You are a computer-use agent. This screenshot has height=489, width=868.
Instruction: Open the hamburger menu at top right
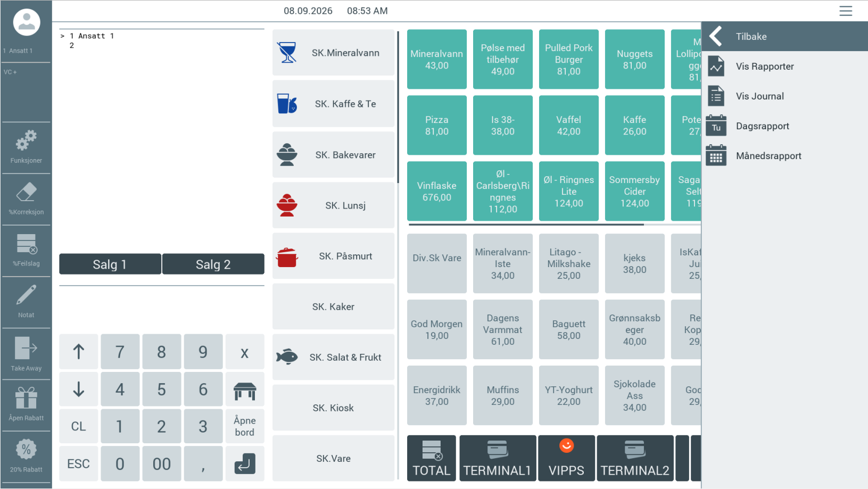(x=846, y=11)
